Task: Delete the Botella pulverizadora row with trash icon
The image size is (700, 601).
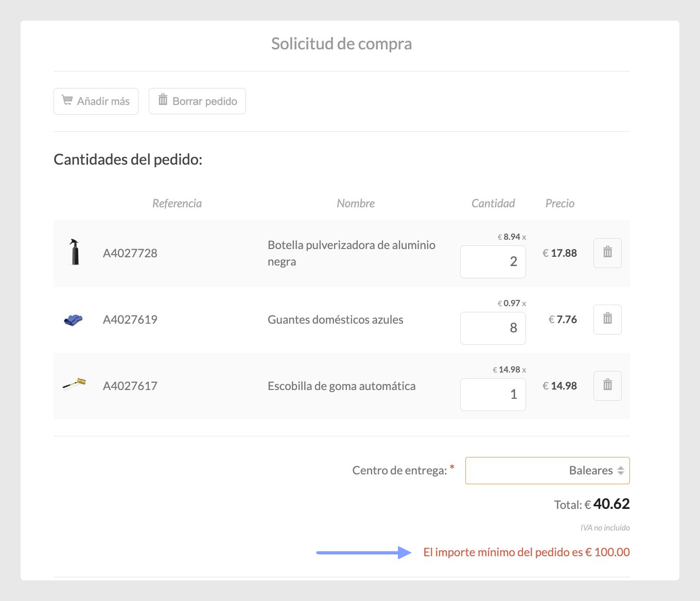Action: pyautogui.click(x=607, y=253)
